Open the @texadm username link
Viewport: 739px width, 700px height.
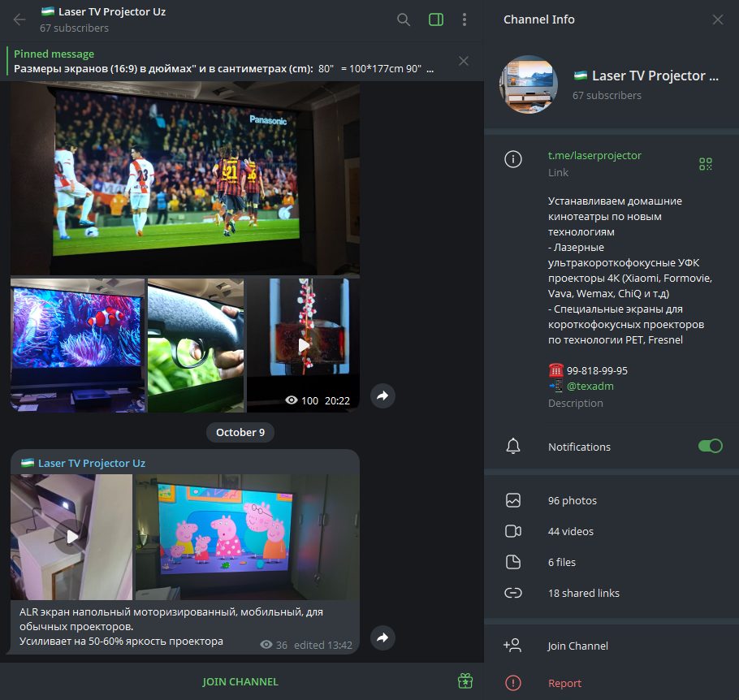pyautogui.click(x=590, y=386)
